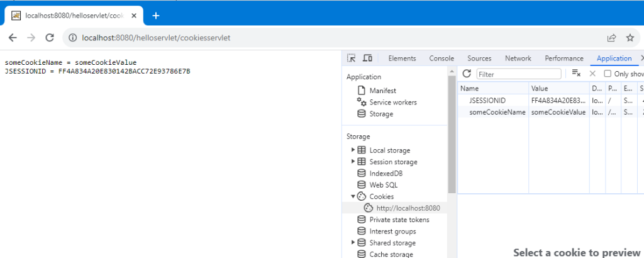Click the Web SQL database icon
Screen dimensions: 644x258
point(362,185)
